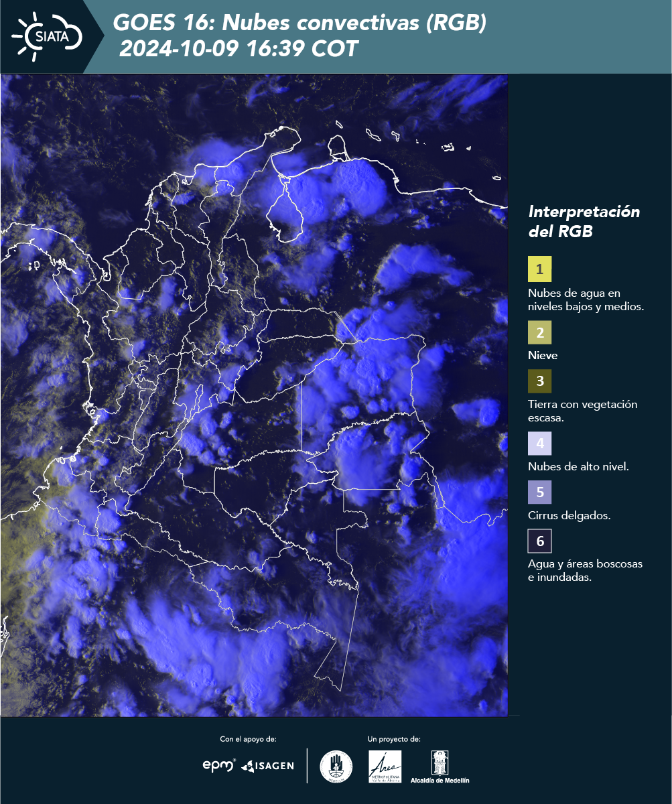The image size is (672, 804).
Task: Select the pale lavender legend swatch numbered 4
Action: (x=539, y=443)
